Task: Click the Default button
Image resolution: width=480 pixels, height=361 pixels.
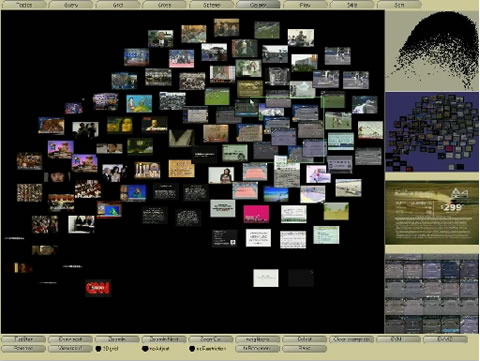Action: [x=304, y=339]
